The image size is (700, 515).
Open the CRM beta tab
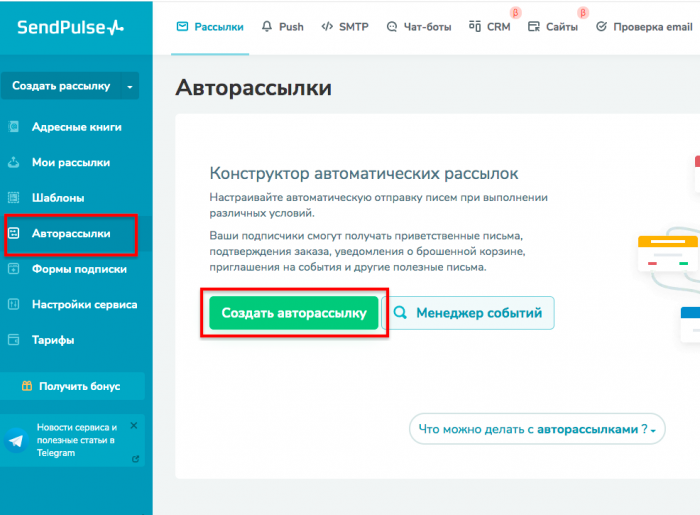490,27
